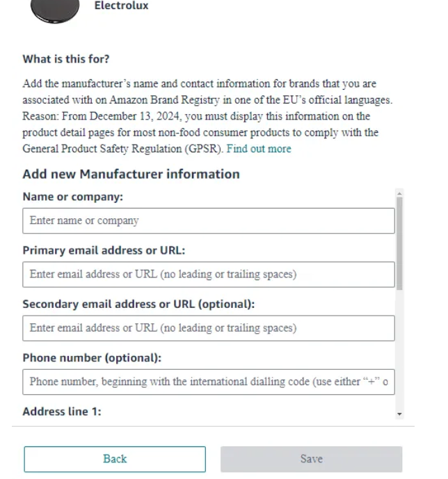This screenshot has width=448, height=479.
Task: Click the 'Address line 1:' label
Action: point(62,412)
